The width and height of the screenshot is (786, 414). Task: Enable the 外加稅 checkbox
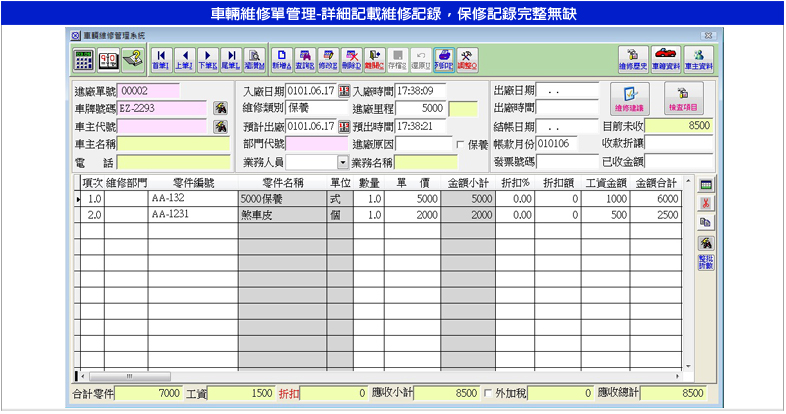click(488, 395)
